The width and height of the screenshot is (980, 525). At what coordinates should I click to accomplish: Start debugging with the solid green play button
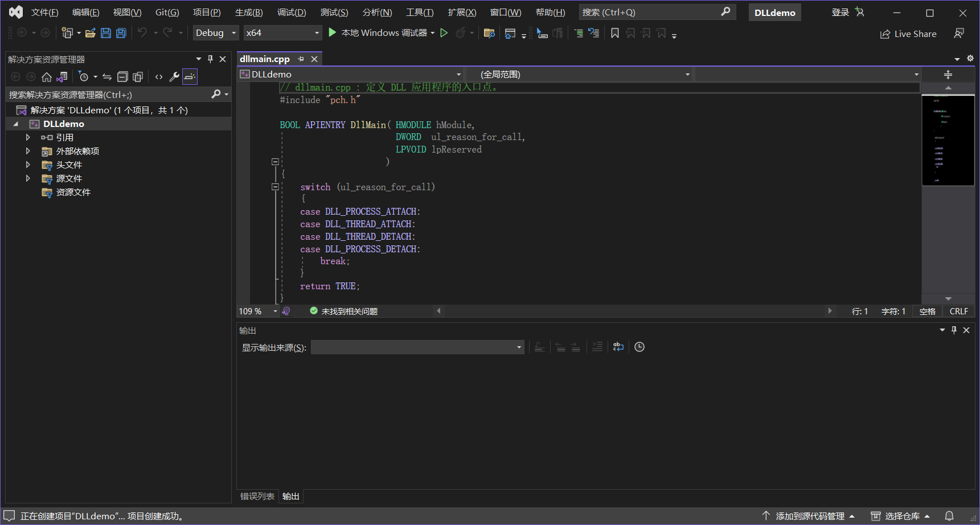click(x=333, y=33)
